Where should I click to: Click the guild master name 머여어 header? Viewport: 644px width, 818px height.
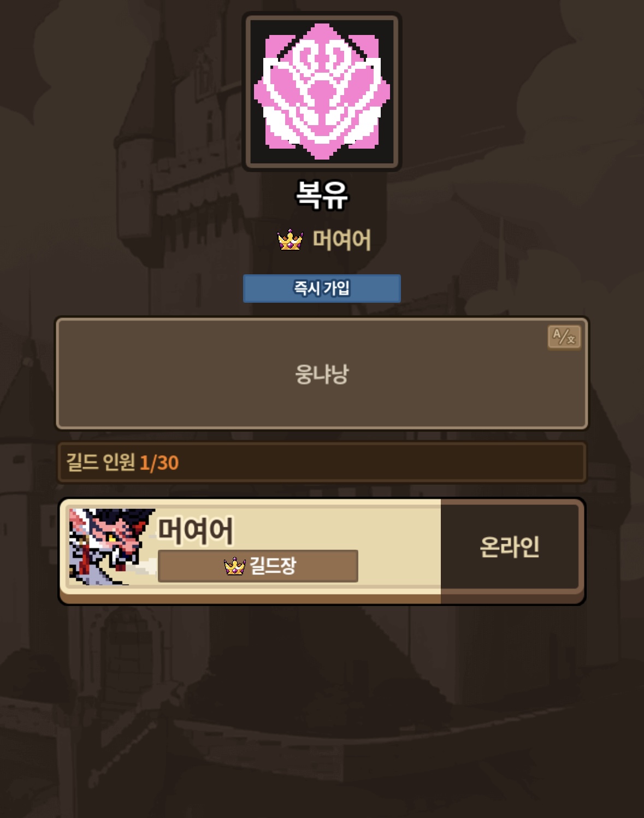pyautogui.click(x=342, y=240)
